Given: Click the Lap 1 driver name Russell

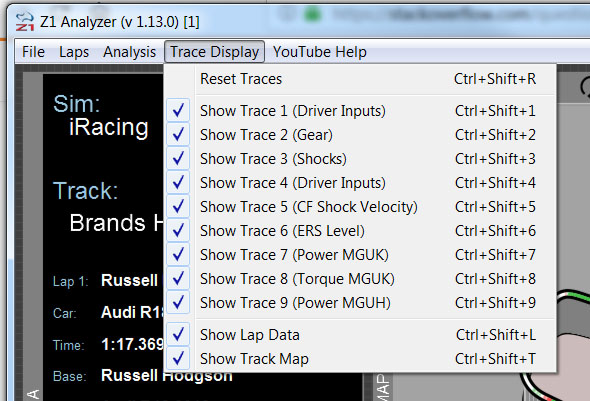Looking at the screenshot, I should 129,281.
